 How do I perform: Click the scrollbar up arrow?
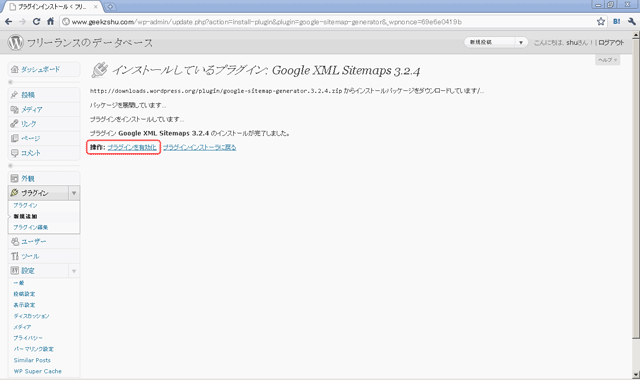[636, 35]
